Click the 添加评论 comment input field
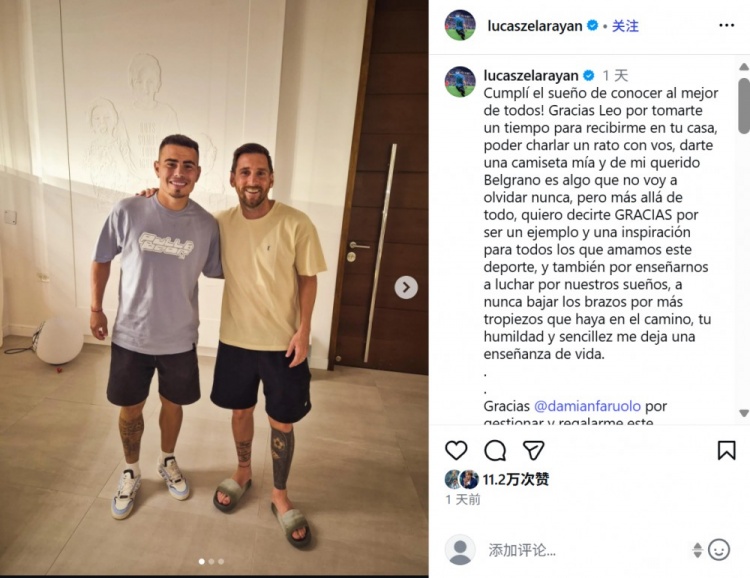Viewport: 750px width, 578px height. pyautogui.click(x=586, y=550)
